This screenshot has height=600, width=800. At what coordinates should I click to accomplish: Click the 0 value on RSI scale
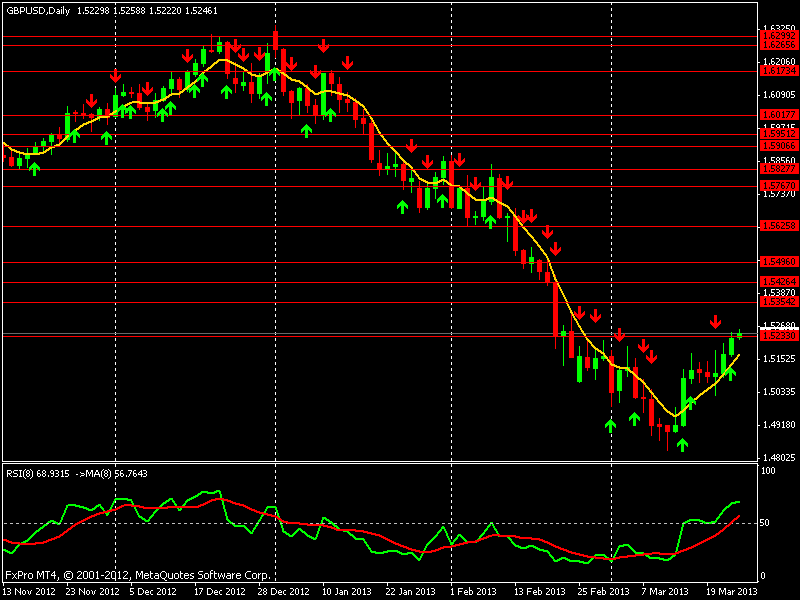coord(763,576)
